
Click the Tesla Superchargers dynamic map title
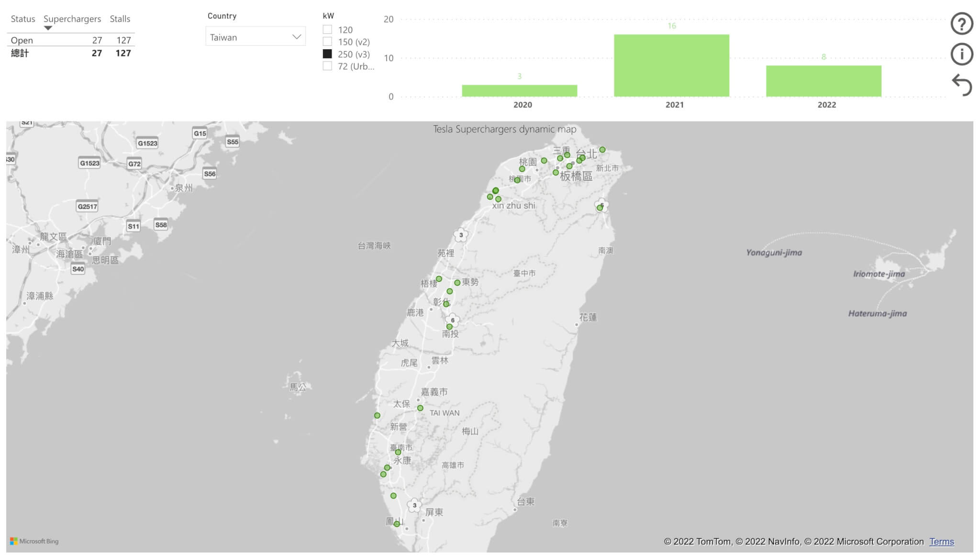pyautogui.click(x=504, y=129)
